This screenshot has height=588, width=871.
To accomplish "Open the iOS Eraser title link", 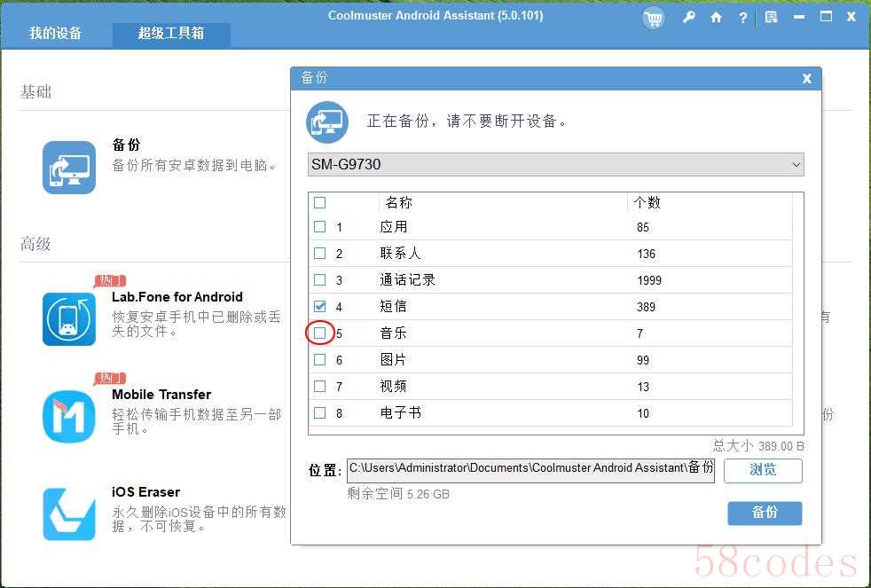I will 146,492.
